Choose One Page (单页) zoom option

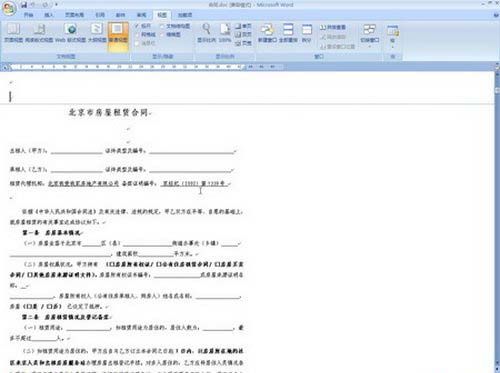coord(243,26)
